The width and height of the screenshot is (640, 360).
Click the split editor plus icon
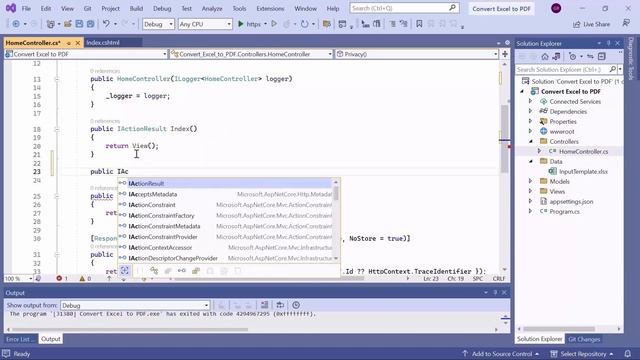(x=505, y=54)
